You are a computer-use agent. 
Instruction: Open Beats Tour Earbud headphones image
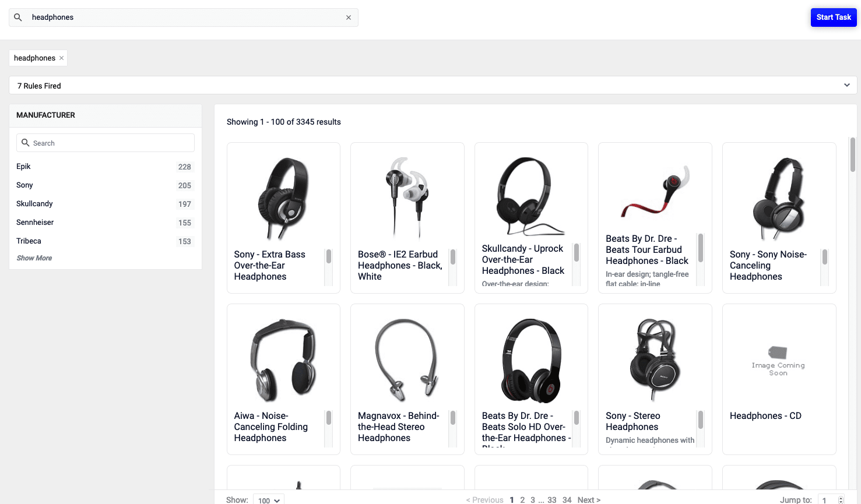pyautogui.click(x=655, y=191)
